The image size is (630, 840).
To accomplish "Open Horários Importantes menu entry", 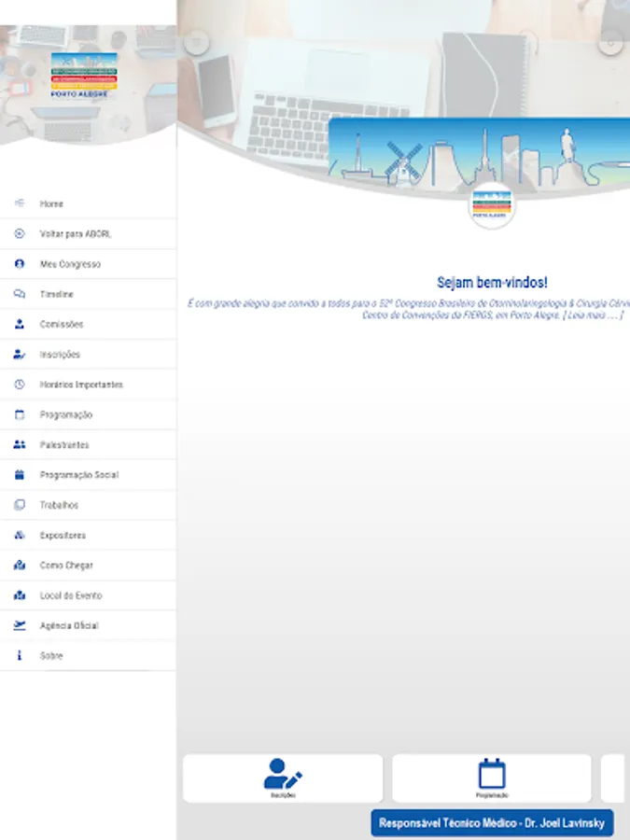I will [x=88, y=385].
